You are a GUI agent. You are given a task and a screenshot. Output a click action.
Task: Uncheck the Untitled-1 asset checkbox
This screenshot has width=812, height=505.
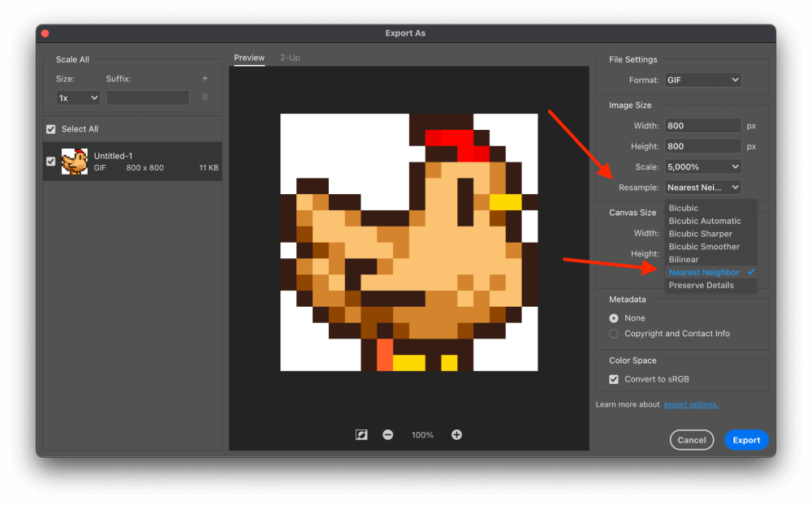coord(51,161)
